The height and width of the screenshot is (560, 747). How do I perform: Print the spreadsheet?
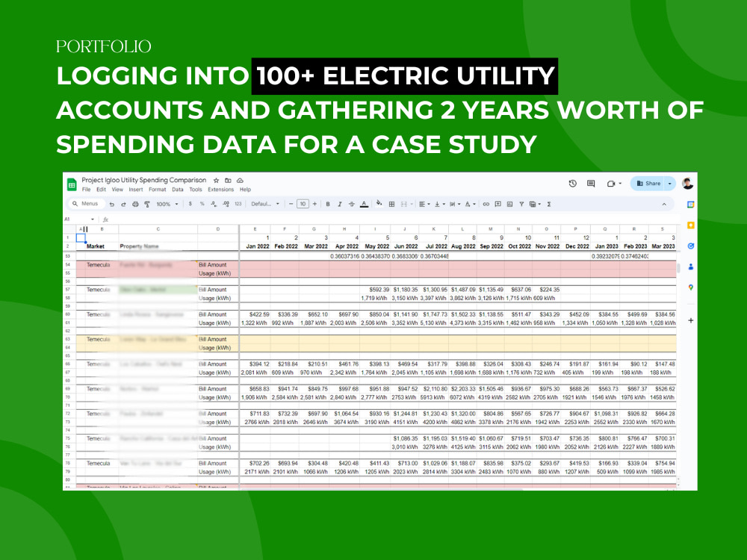point(135,205)
